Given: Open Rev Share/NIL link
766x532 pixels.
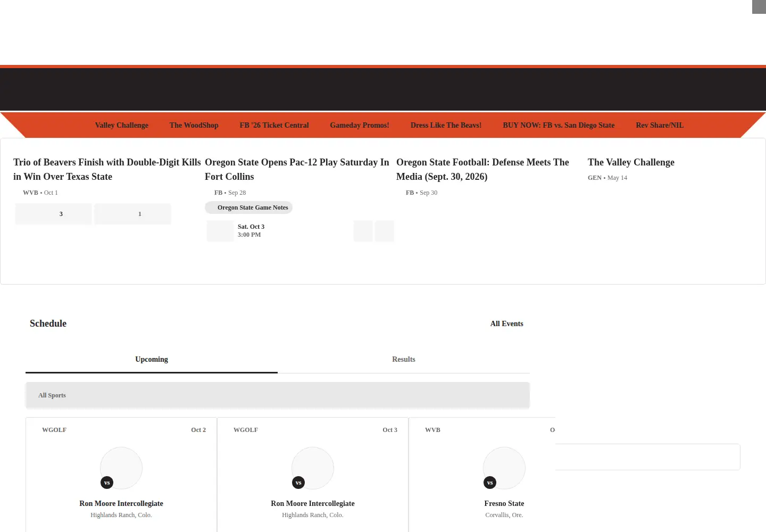Looking at the screenshot, I should (x=660, y=126).
